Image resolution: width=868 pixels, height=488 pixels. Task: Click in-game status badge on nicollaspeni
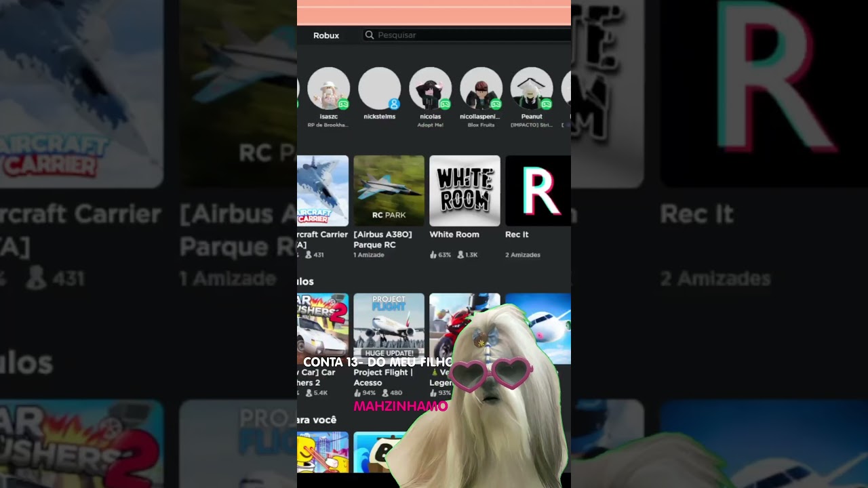pos(496,104)
